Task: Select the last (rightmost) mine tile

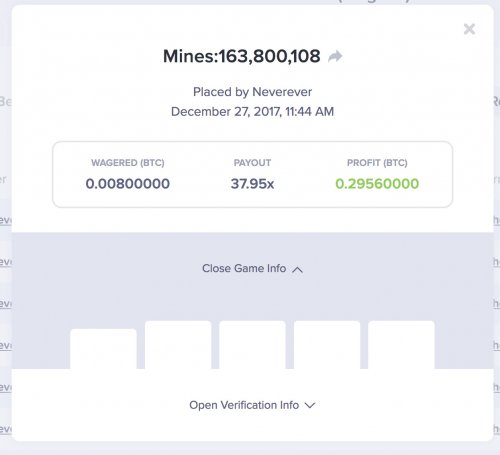Action: point(401,345)
